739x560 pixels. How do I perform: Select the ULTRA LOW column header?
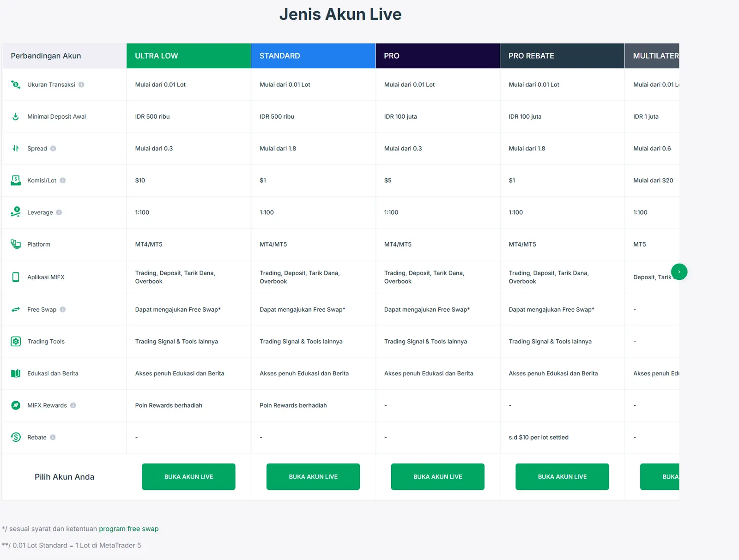coord(188,56)
